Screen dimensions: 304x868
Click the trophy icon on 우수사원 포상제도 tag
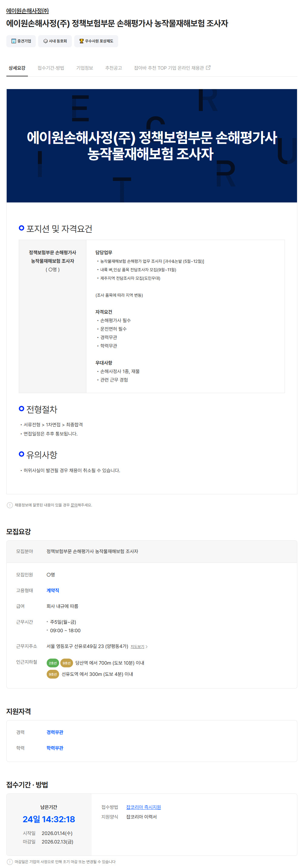point(81,41)
